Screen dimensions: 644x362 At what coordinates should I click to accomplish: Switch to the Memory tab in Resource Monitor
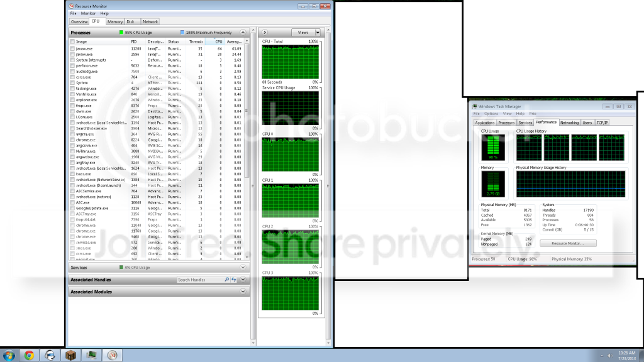[114, 21]
